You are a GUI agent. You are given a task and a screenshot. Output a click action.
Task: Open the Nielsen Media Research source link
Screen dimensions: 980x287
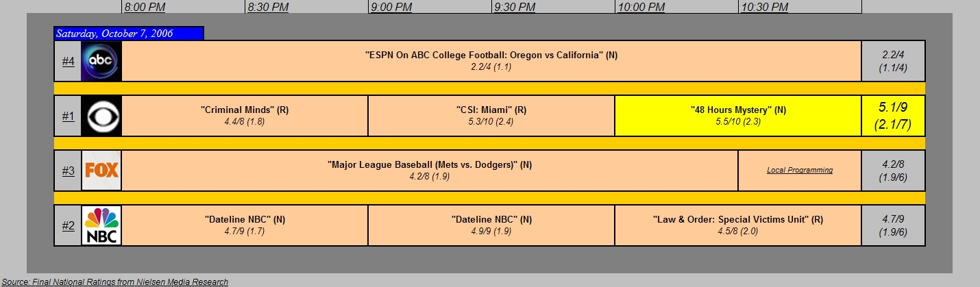(114, 282)
